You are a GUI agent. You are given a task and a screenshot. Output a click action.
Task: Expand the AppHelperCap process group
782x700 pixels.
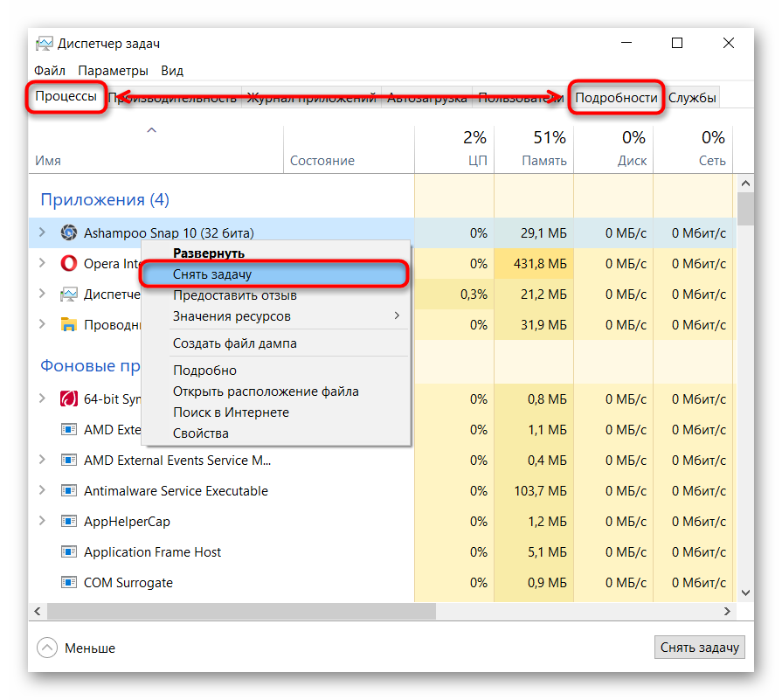[x=42, y=522]
